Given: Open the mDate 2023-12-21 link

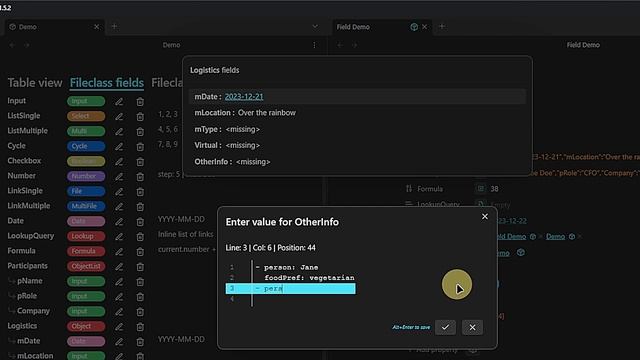Looking at the screenshot, I should (x=244, y=97).
